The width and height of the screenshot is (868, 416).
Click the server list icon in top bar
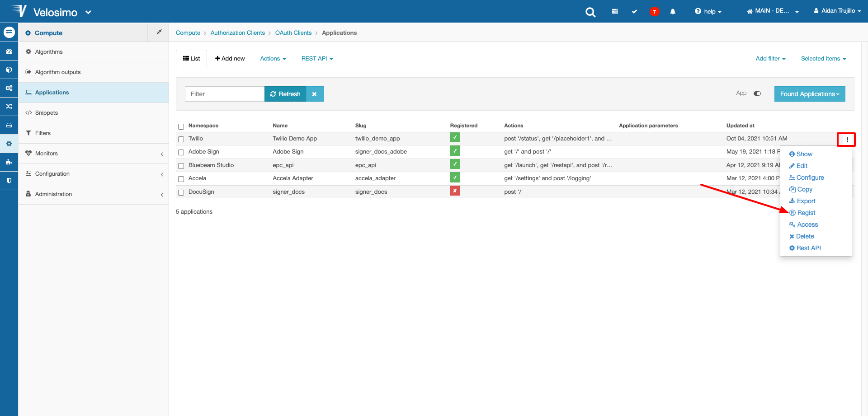click(615, 11)
